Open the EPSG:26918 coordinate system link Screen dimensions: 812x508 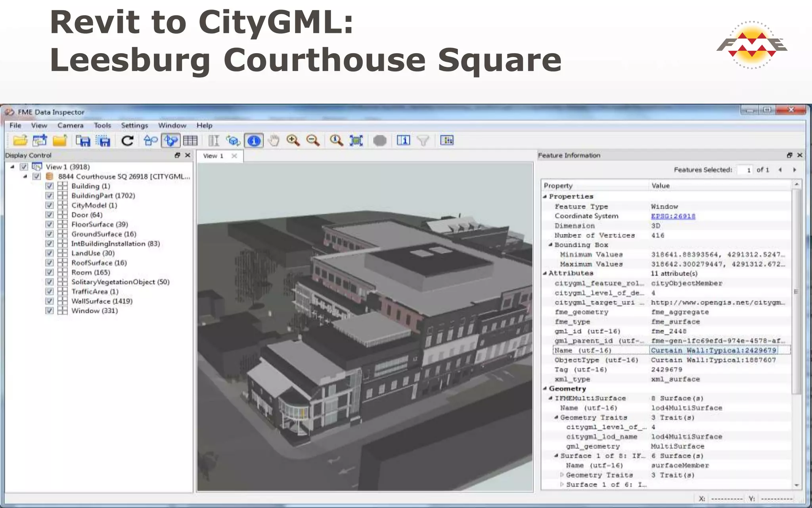(x=673, y=216)
